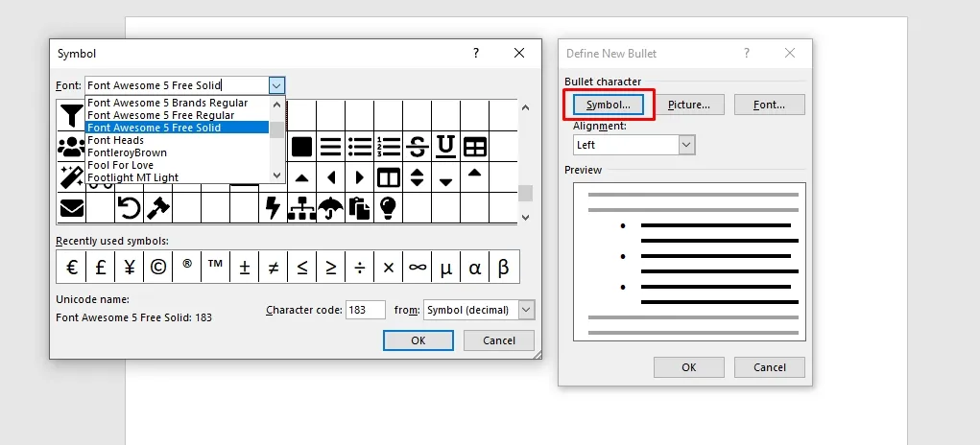Viewport: 980px width, 445px height.
Task: Pick the down-pointing triangle symbol
Action: click(x=445, y=182)
